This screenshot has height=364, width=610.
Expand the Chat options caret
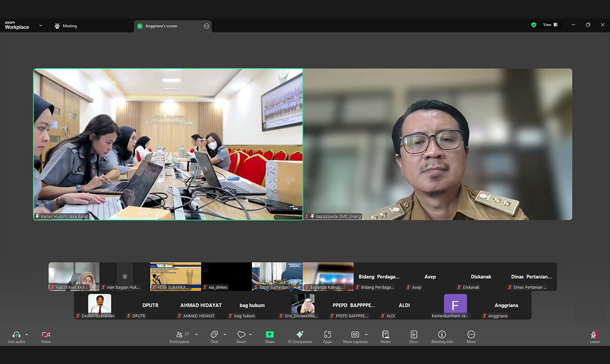click(x=225, y=335)
